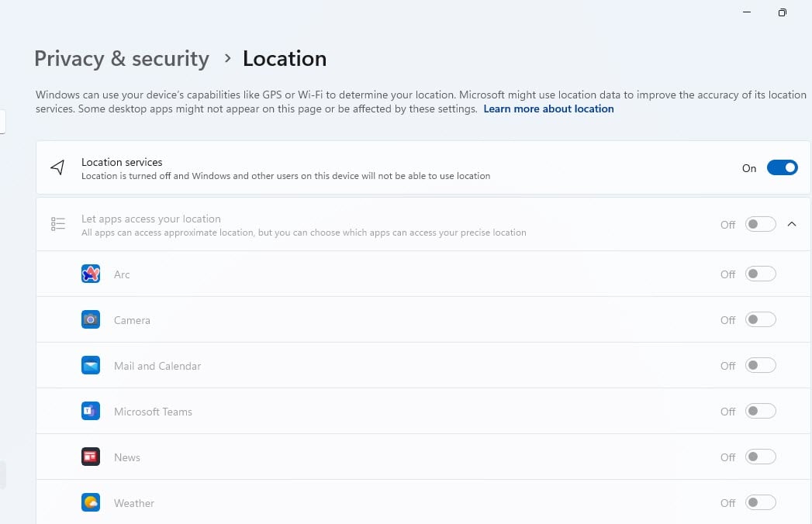The height and width of the screenshot is (524, 812).
Task: Click the Off label in Arc row
Action: 727,274
